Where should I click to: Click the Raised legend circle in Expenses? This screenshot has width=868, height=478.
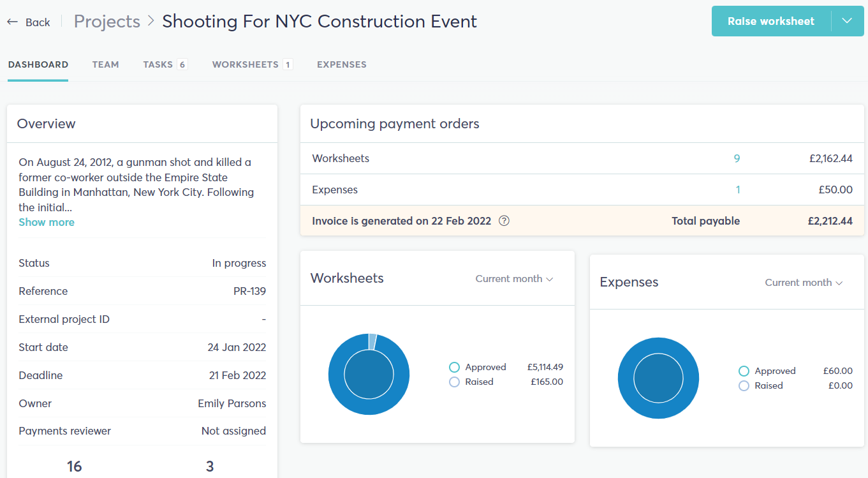pos(744,386)
